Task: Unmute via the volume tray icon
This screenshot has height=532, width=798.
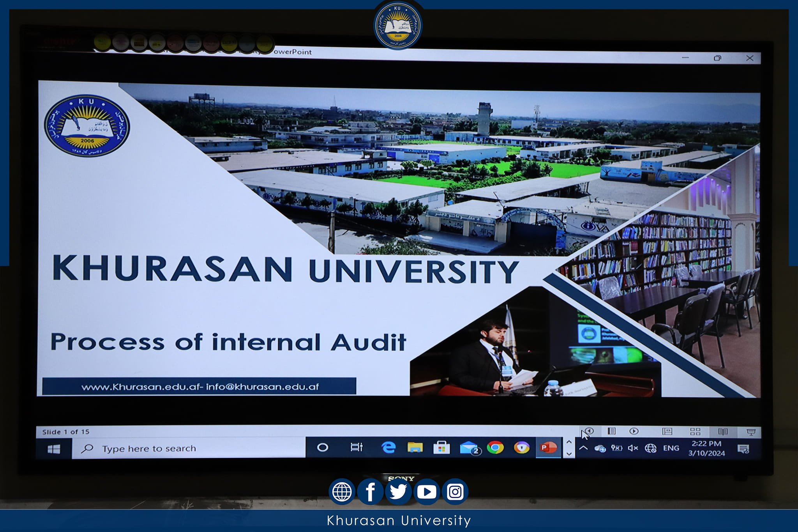Action: pos(633,448)
